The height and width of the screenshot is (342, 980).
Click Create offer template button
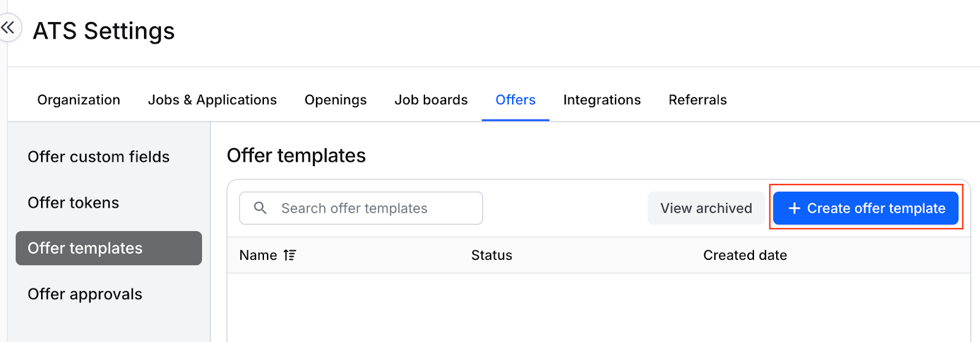(x=865, y=208)
